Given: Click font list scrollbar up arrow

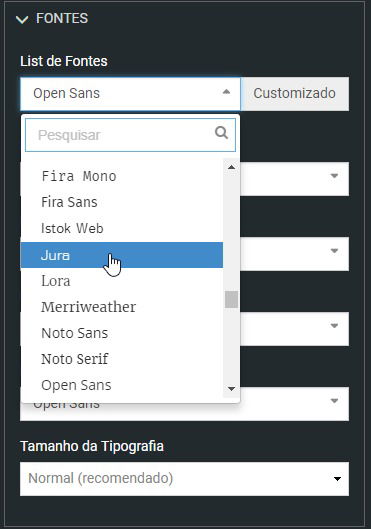Looking at the screenshot, I should pos(231,167).
